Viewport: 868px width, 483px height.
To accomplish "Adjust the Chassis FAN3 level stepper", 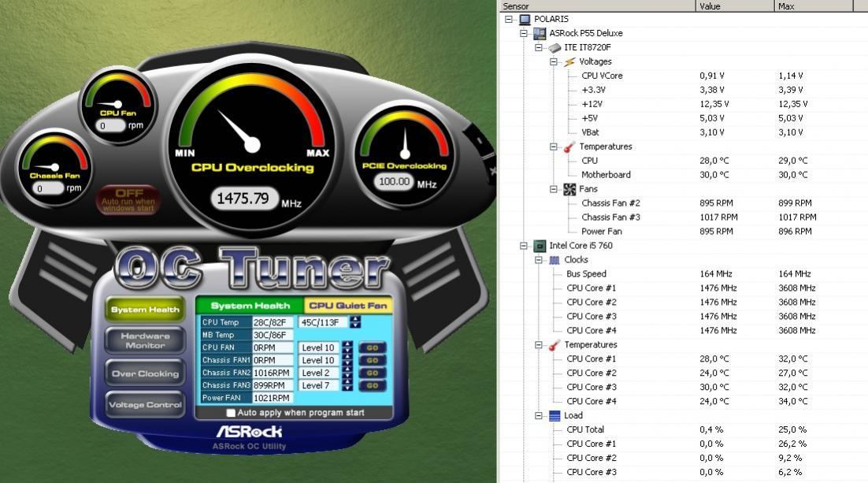I will (347, 386).
